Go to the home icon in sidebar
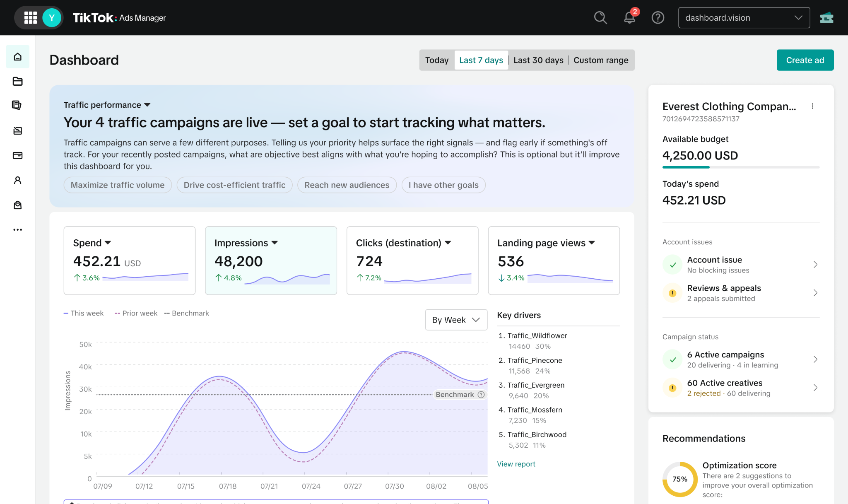This screenshot has height=504, width=848. [x=17, y=57]
